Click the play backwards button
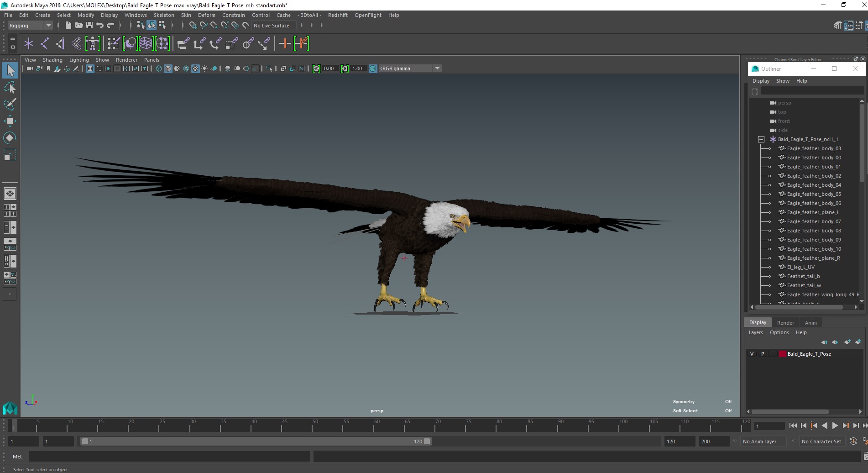The image size is (868, 473). (x=824, y=426)
